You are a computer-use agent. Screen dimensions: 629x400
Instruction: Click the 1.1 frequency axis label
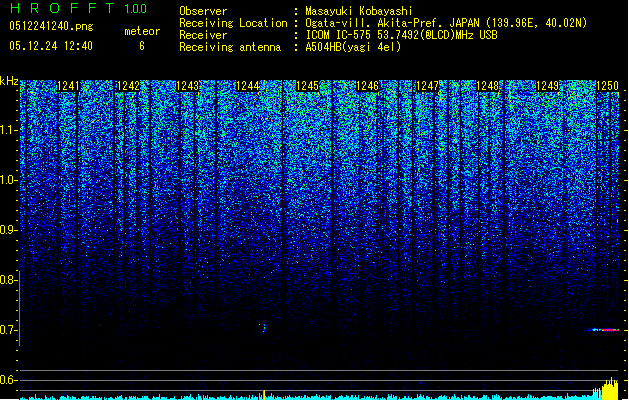tap(9, 130)
